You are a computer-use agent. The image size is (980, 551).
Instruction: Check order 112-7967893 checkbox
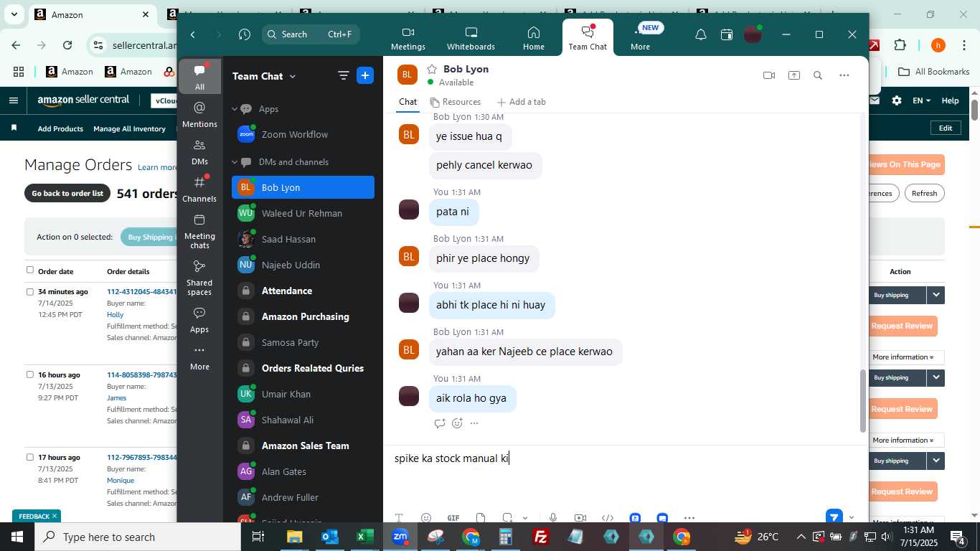[30, 457]
